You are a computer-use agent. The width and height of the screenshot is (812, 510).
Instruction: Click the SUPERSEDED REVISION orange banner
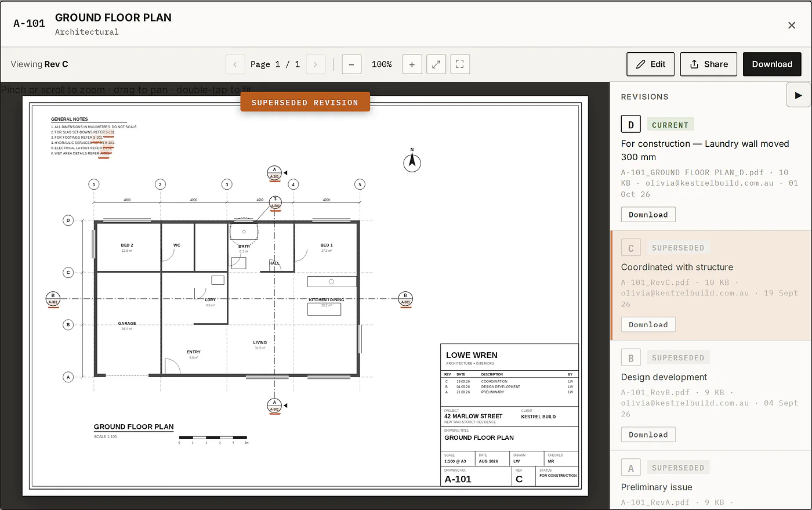tap(305, 102)
